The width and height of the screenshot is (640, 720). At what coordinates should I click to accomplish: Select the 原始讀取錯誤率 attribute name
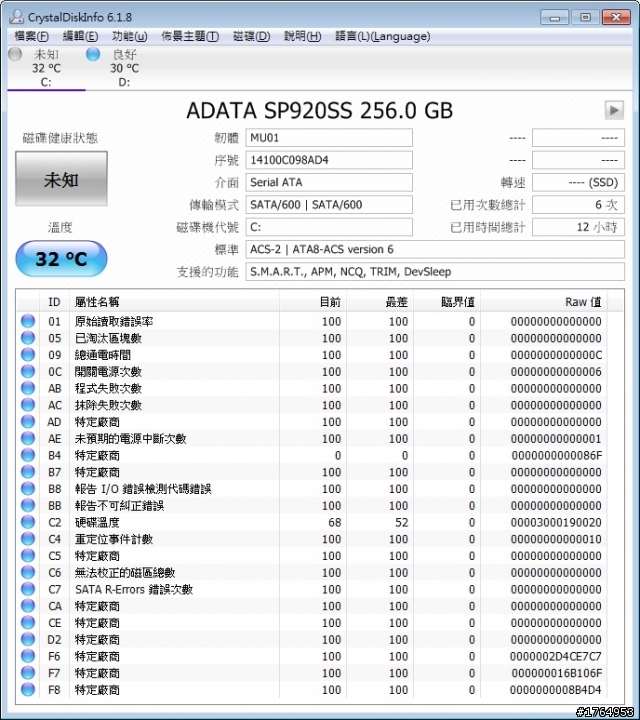(x=114, y=321)
